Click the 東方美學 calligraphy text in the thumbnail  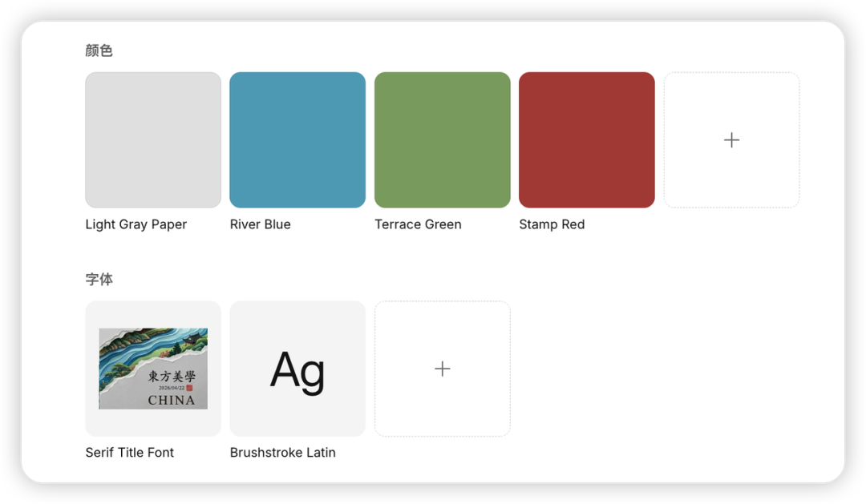click(172, 376)
